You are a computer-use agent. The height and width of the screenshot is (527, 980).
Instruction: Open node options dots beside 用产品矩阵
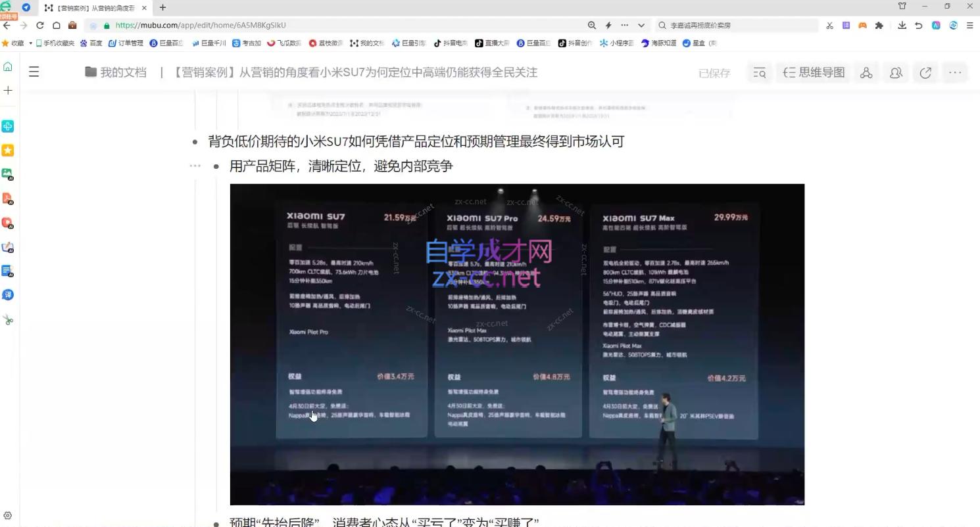(195, 166)
